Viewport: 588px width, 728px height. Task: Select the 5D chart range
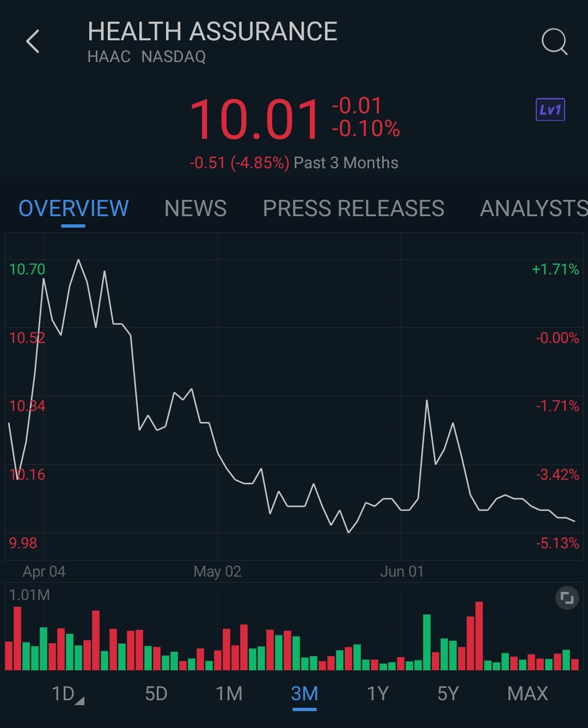point(156,694)
